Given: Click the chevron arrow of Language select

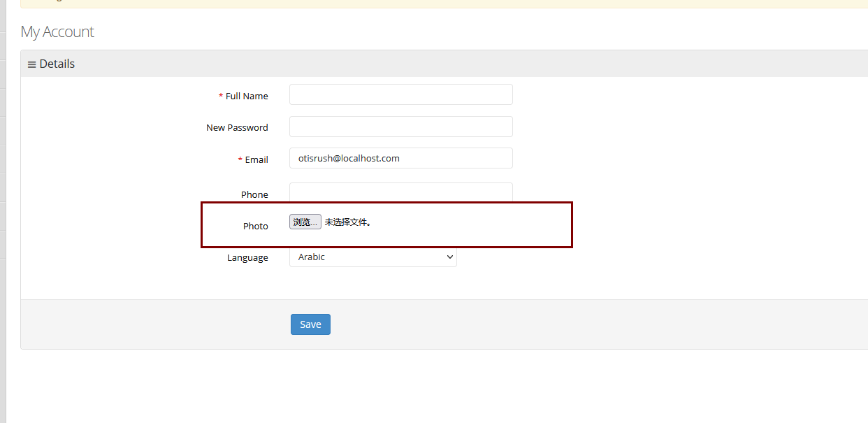Looking at the screenshot, I should [x=449, y=257].
